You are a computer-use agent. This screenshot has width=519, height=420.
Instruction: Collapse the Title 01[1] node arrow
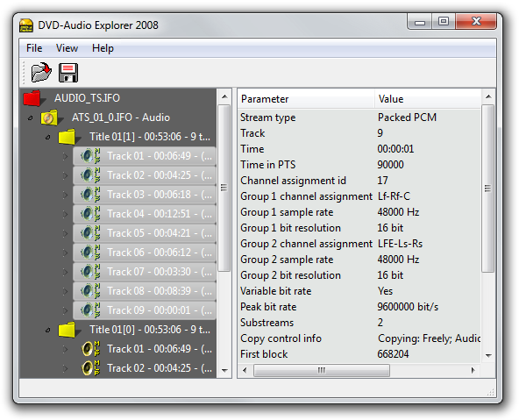pos(47,137)
